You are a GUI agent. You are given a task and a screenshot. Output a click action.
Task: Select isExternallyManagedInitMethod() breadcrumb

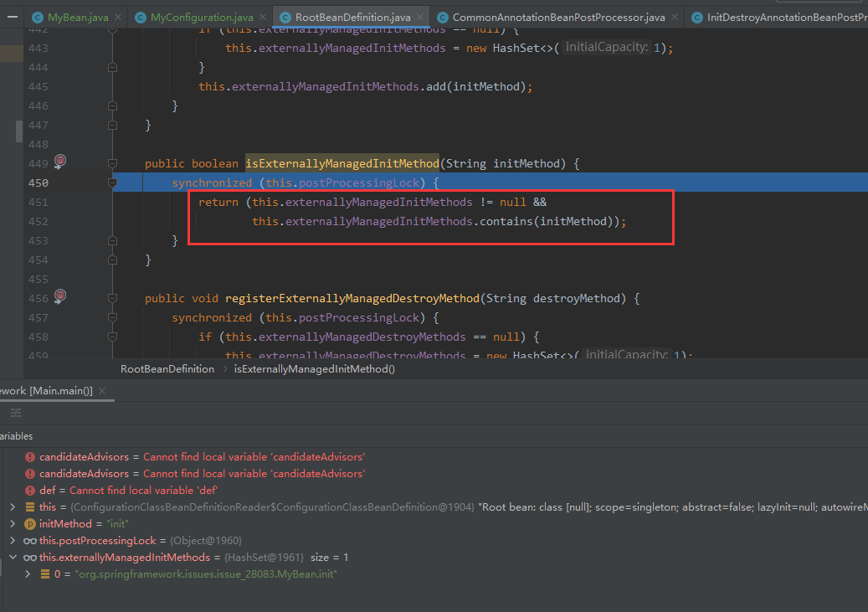click(315, 369)
